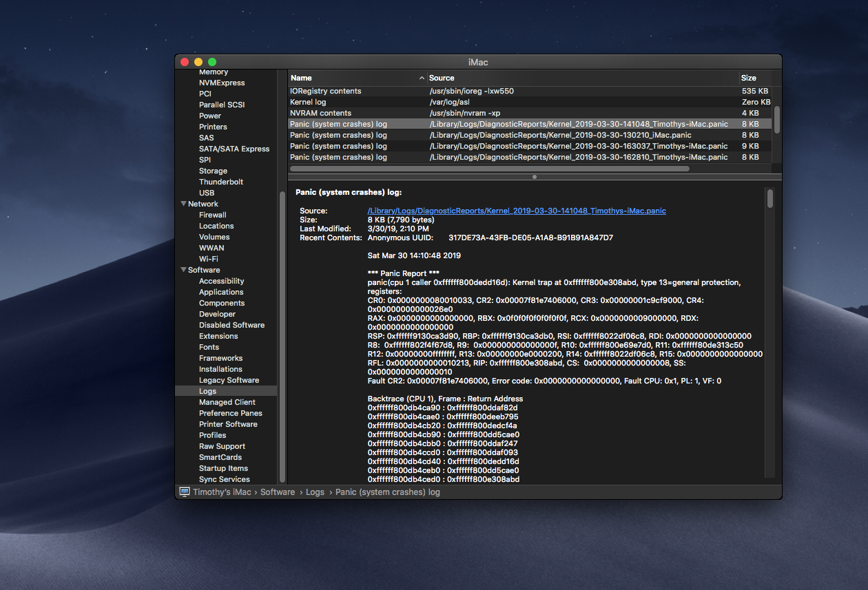Open SmartCards in the sidebar
868x590 pixels.
[220, 457]
